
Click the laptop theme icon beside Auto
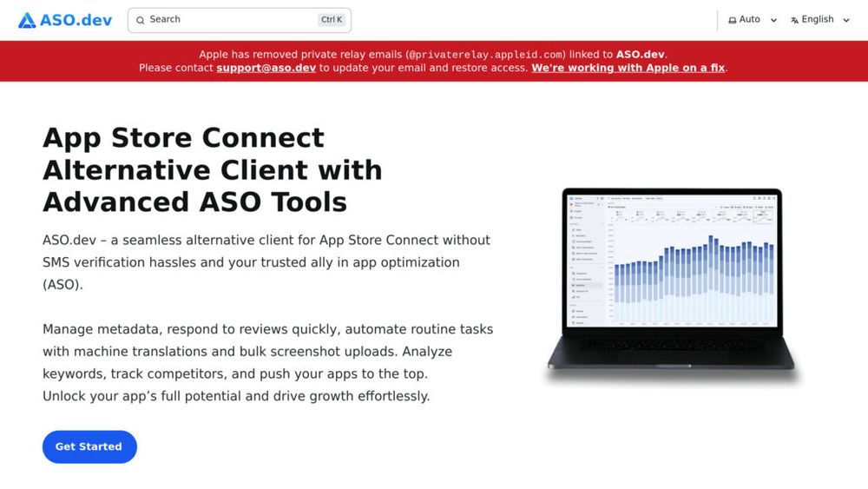click(733, 20)
